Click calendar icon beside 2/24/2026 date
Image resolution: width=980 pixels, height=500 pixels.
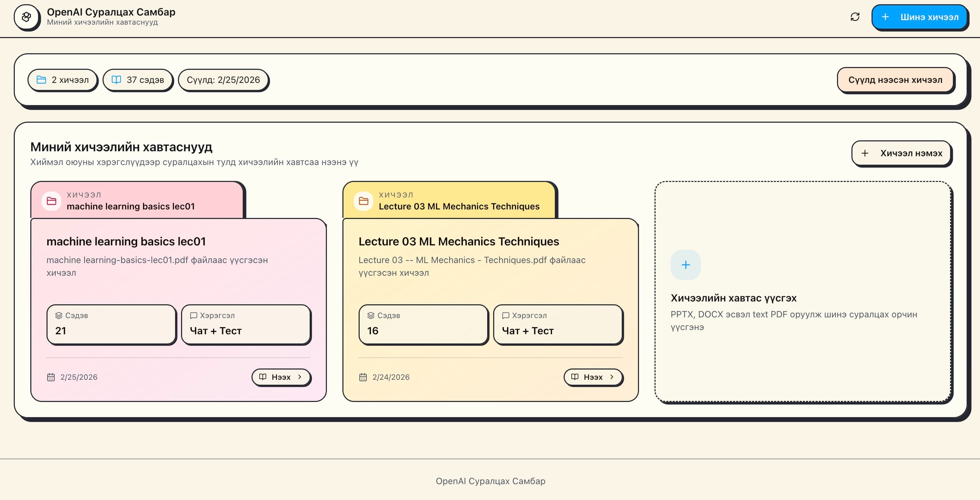pyautogui.click(x=363, y=377)
